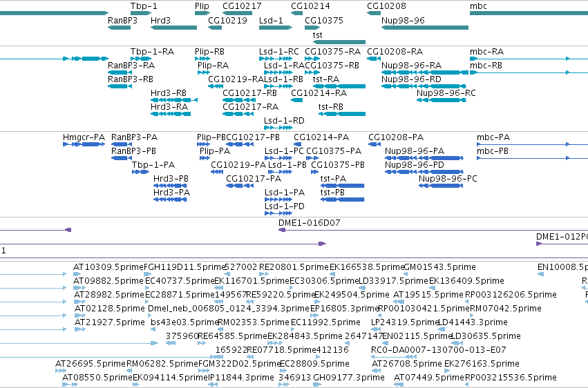
Task: Select the CG10208 gene label
Action: 386,6
